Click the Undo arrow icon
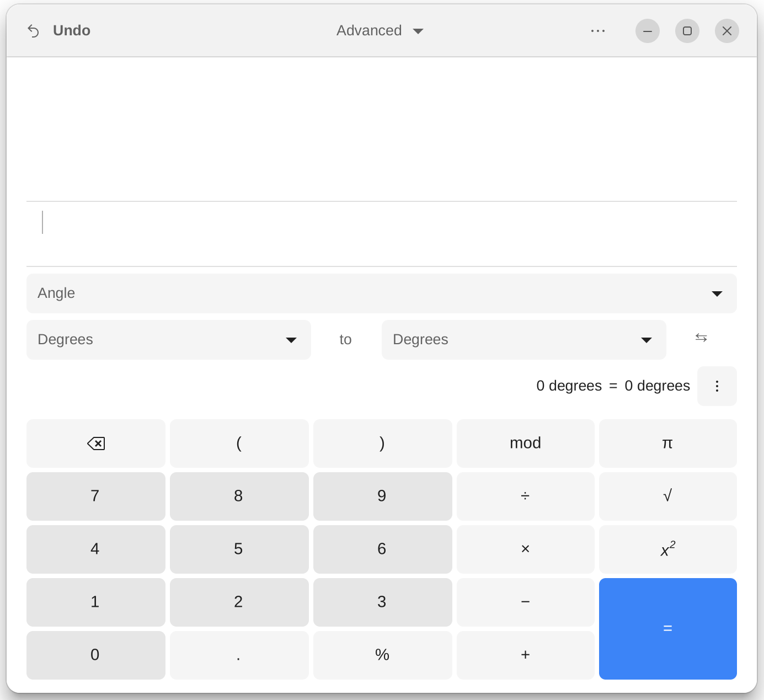 tap(34, 30)
